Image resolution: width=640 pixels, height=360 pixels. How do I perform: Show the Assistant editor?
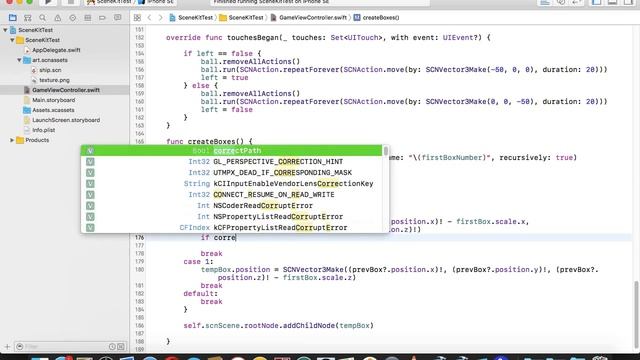click(x=561, y=2)
